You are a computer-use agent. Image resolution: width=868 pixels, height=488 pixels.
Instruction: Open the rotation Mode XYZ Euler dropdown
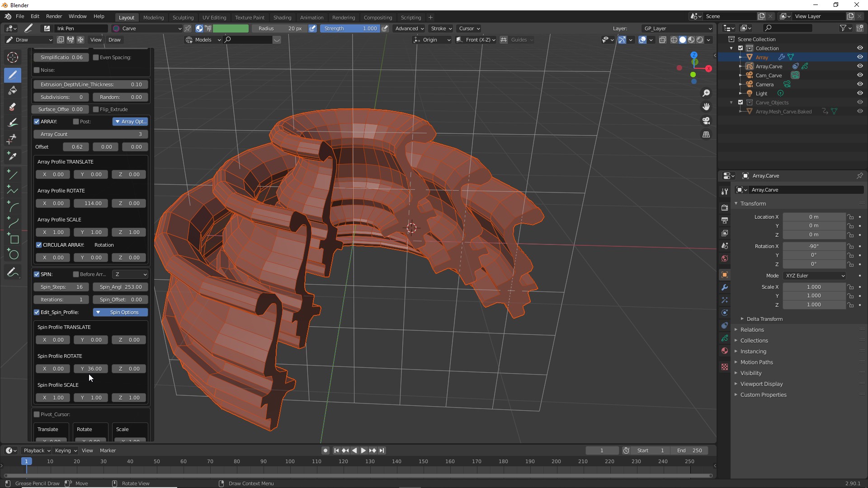815,276
